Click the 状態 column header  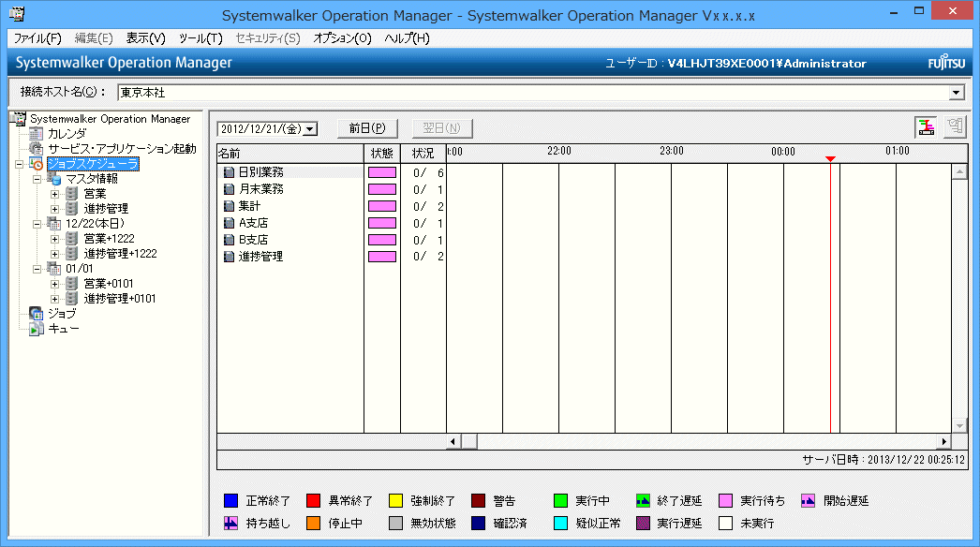(x=382, y=154)
